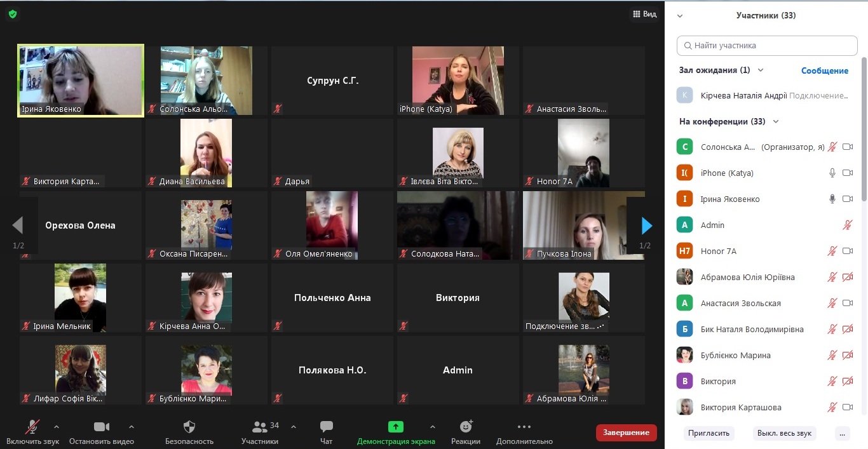Click the More (Дополнительно) three dots icon
This screenshot has width=868, height=449.
[524, 427]
